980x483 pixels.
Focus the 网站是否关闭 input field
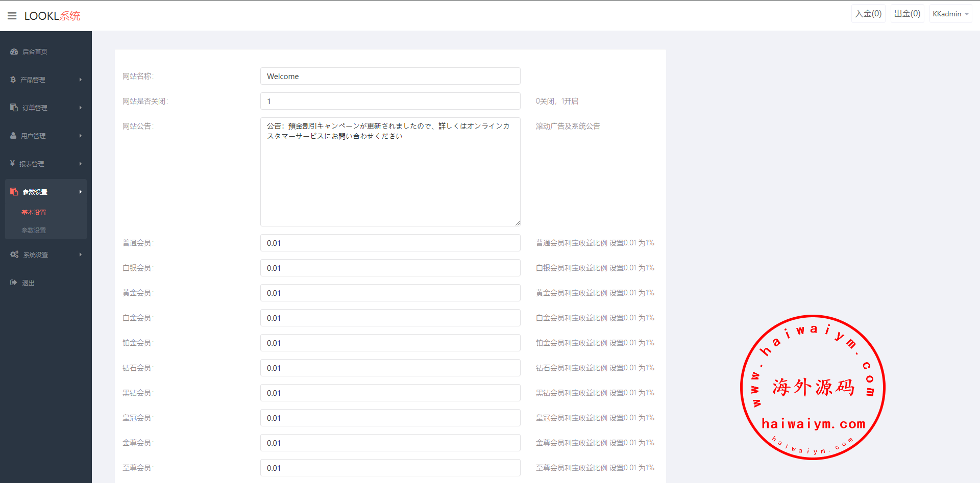(390, 101)
